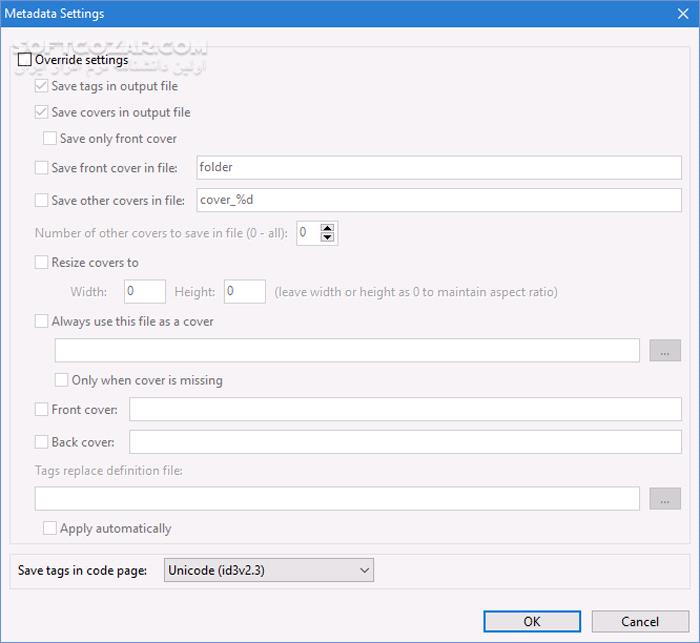Browse for the cover file with ellipsis button
This screenshot has height=643, width=700.
tap(665, 350)
